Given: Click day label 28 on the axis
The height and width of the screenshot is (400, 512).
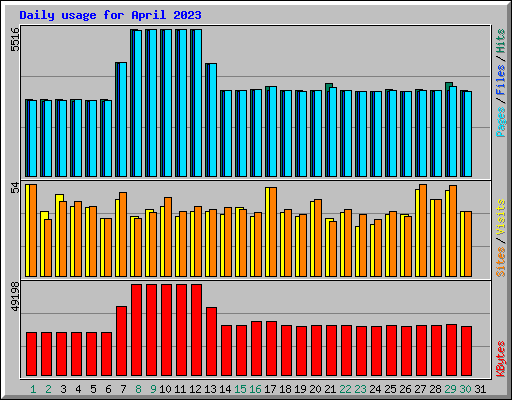Looking at the screenshot, I should [435, 389].
